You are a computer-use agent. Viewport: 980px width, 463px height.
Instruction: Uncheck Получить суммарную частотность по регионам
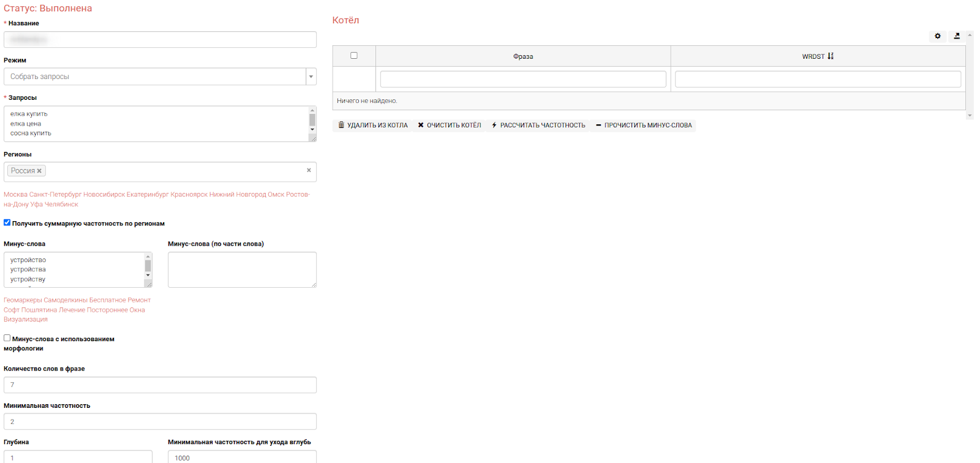7,223
